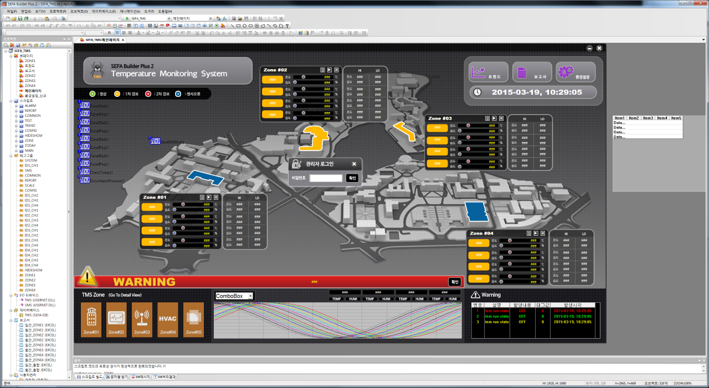Viewport: 709px width, 388px height.
Task: Toggle the red second alarm legend indicator
Action: click(x=148, y=94)
